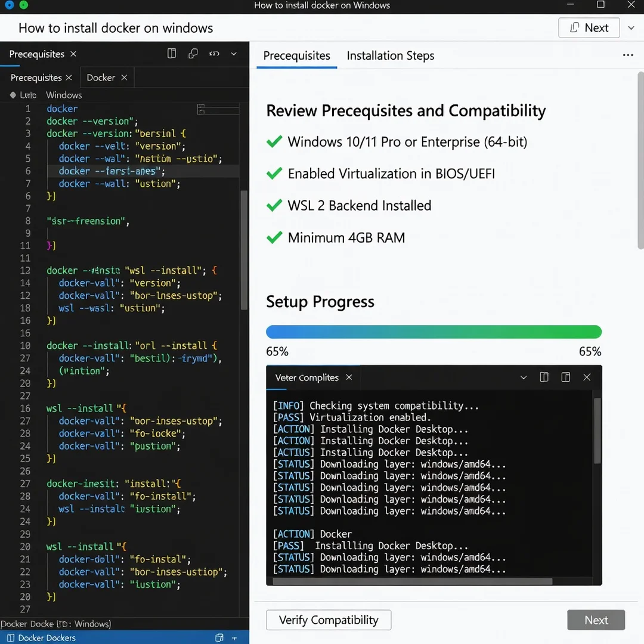Click the minimap thumbnail in the editor

pos(218,109)
